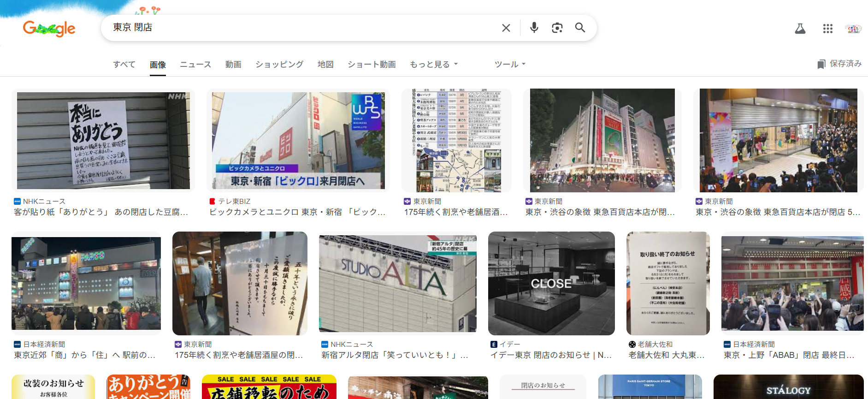Open the ショッピング tab

279,64
